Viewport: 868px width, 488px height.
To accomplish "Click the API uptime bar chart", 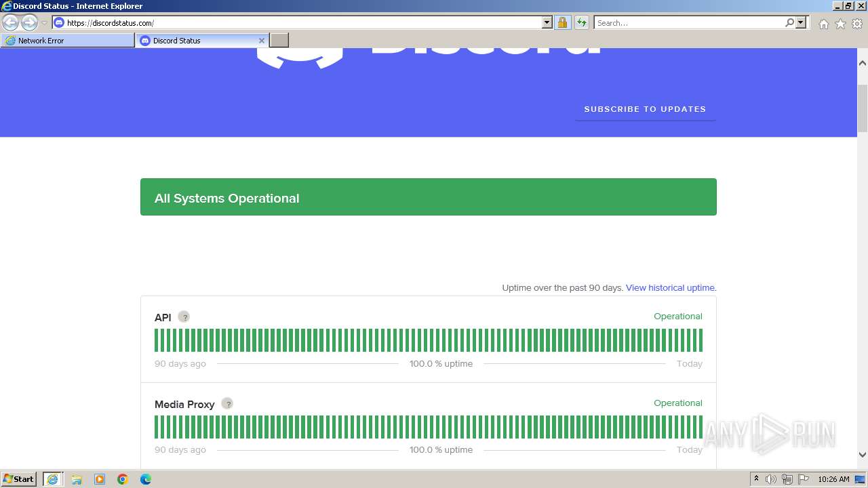I will coord(429,340).
